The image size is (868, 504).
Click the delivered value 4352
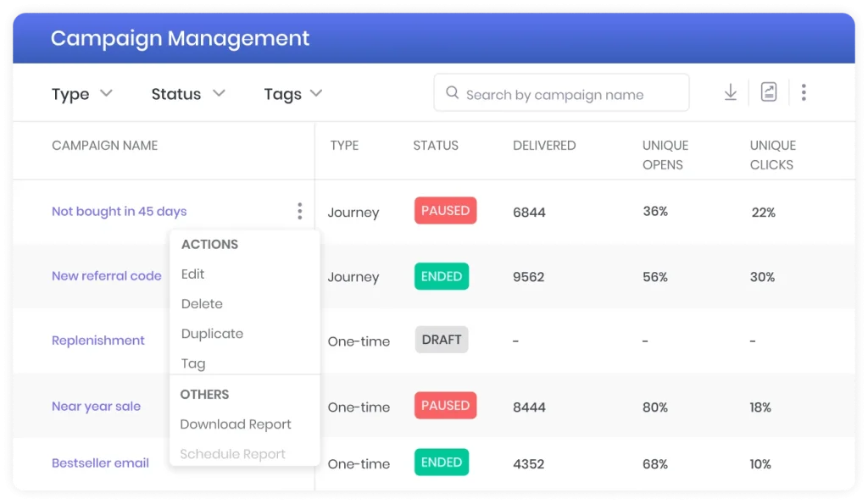529,464
